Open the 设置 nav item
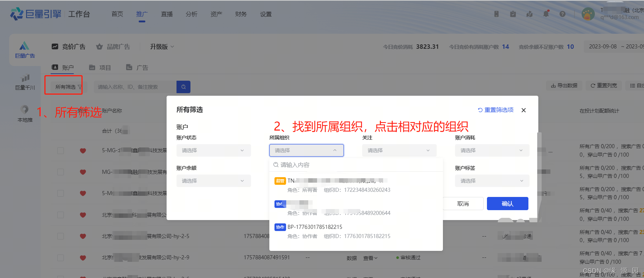The width and height of the screenshot is (644, 278). [x=266, y=14]
